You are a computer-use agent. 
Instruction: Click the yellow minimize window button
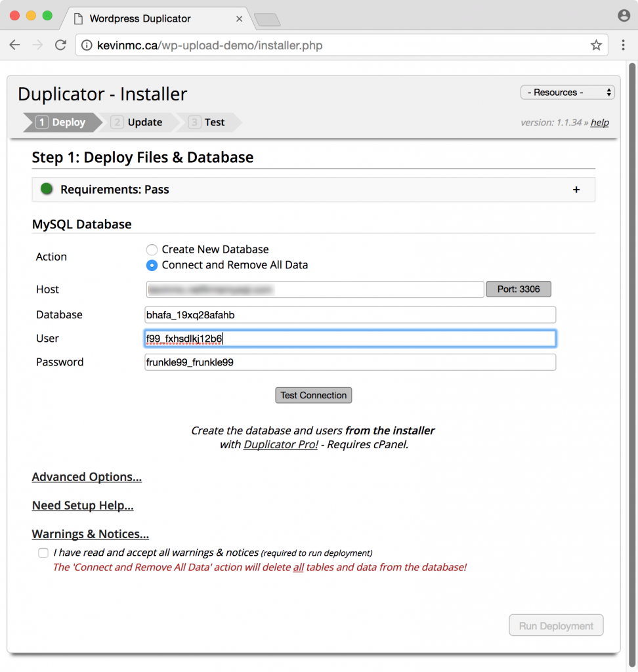pos(31,16)
